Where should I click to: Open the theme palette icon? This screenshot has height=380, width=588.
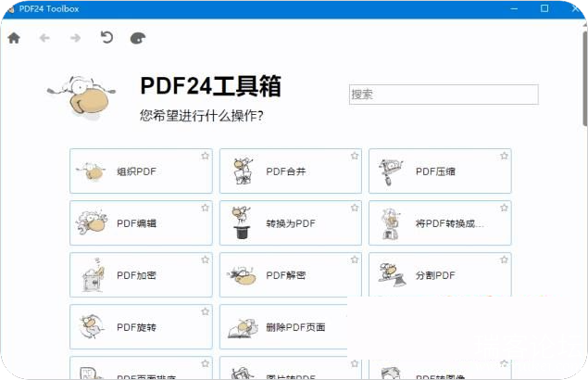(138, 38)
